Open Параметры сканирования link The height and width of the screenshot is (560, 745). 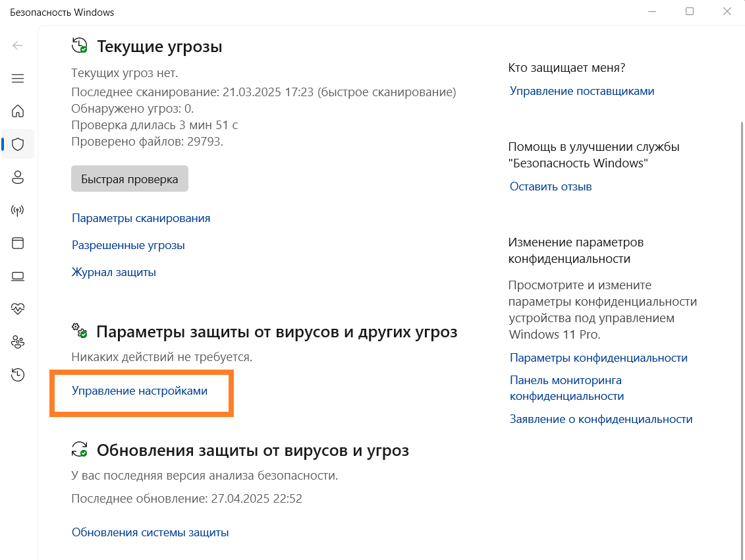141,218
